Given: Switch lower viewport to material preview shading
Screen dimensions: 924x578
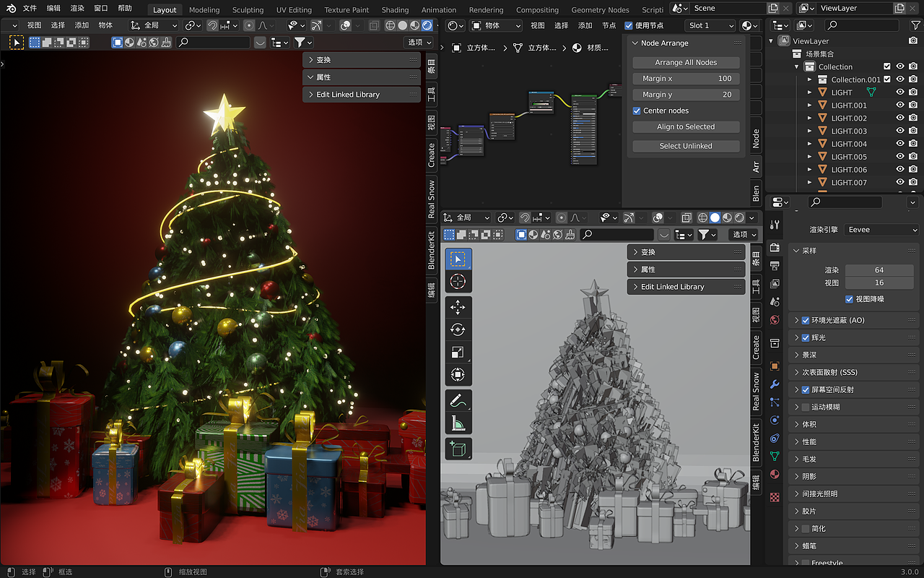Looking at the screenshot, I should [727, 217].
